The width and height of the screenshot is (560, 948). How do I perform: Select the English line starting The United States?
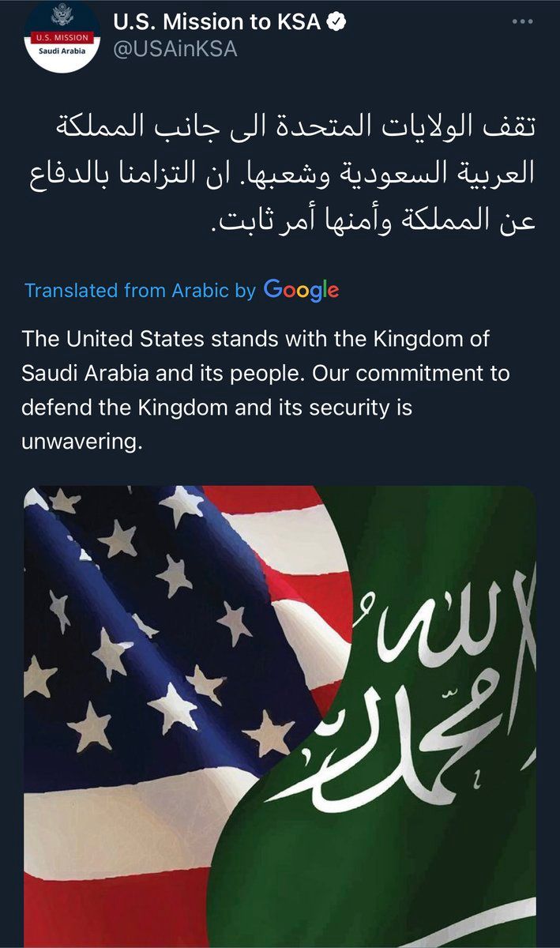(257, 338)
